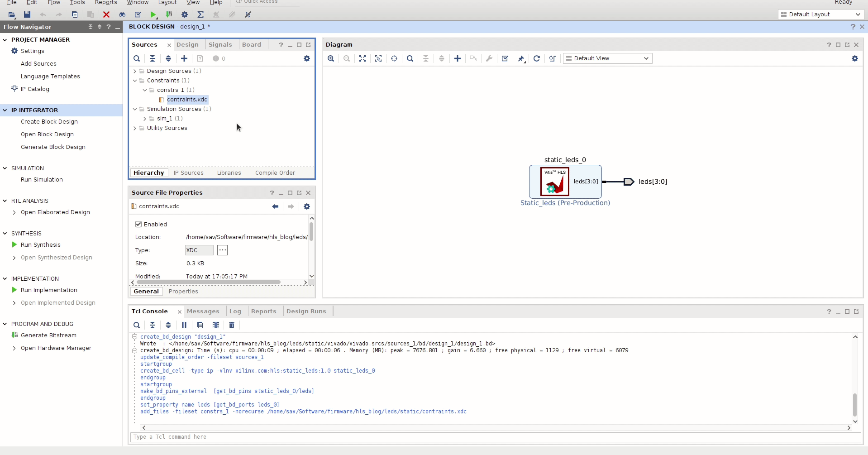Click the Type browse ellipsis button
This screenshot has width=868, height=455.
click(222, 250)
